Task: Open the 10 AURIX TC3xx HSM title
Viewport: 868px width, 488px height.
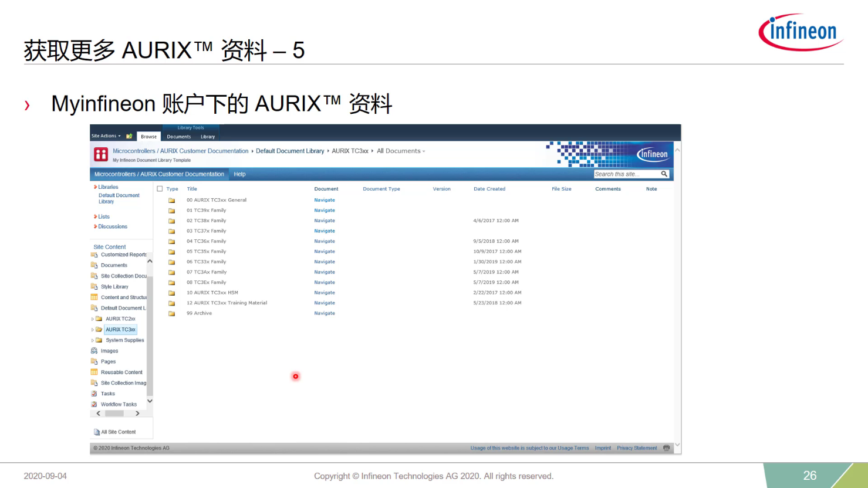Action: (212, 293)
